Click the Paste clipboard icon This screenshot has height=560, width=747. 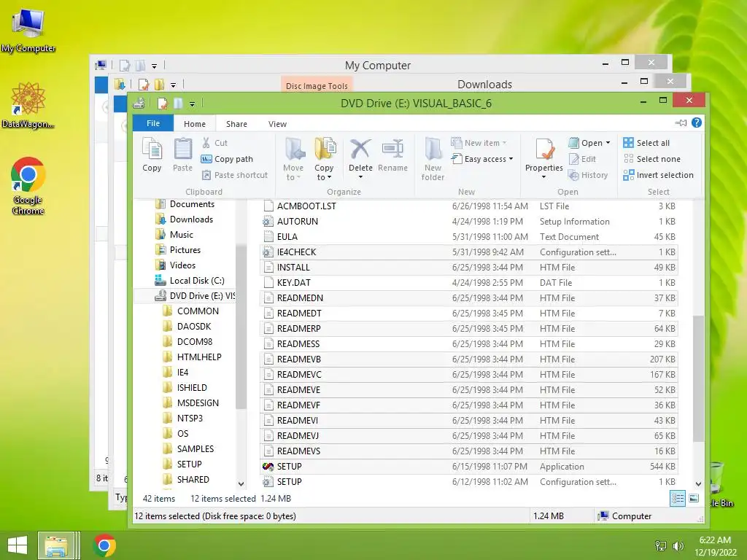tap(182, 155)
